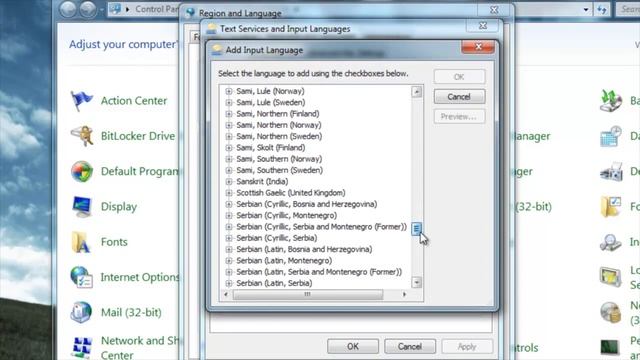
Task: Expand Scottish Gaelic (United Kingdom) node
Action: 229,193
